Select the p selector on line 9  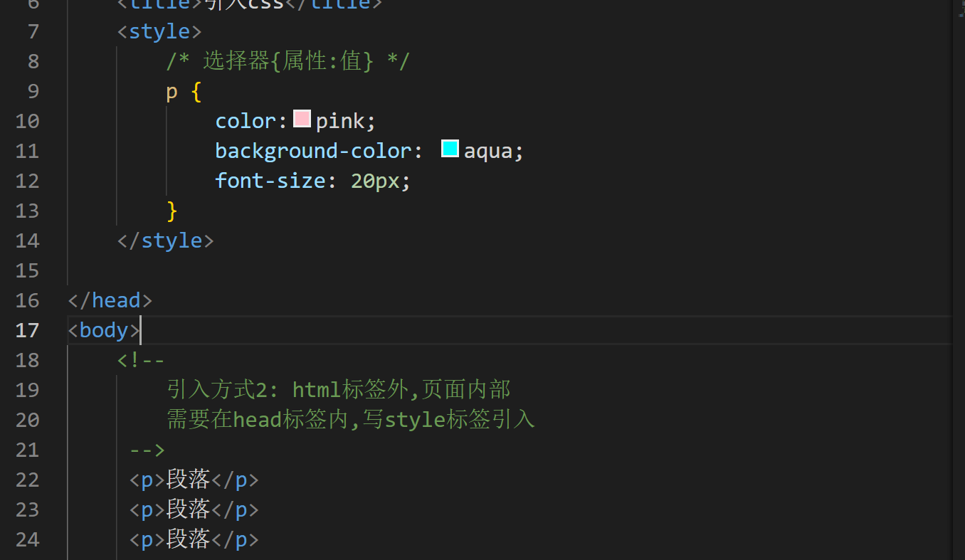[171, 90]
